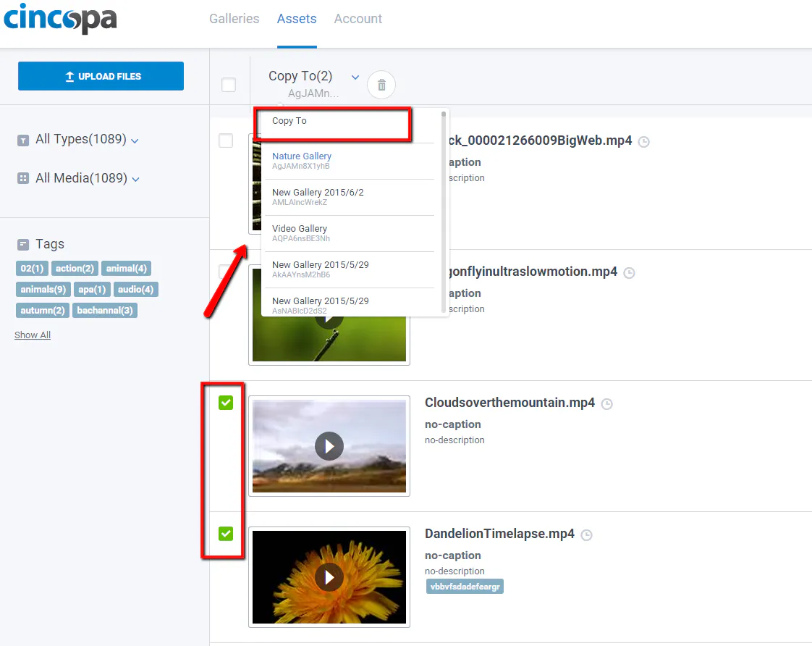Click no-description under DandelionTimelapse.mp4

pos(454,571)
